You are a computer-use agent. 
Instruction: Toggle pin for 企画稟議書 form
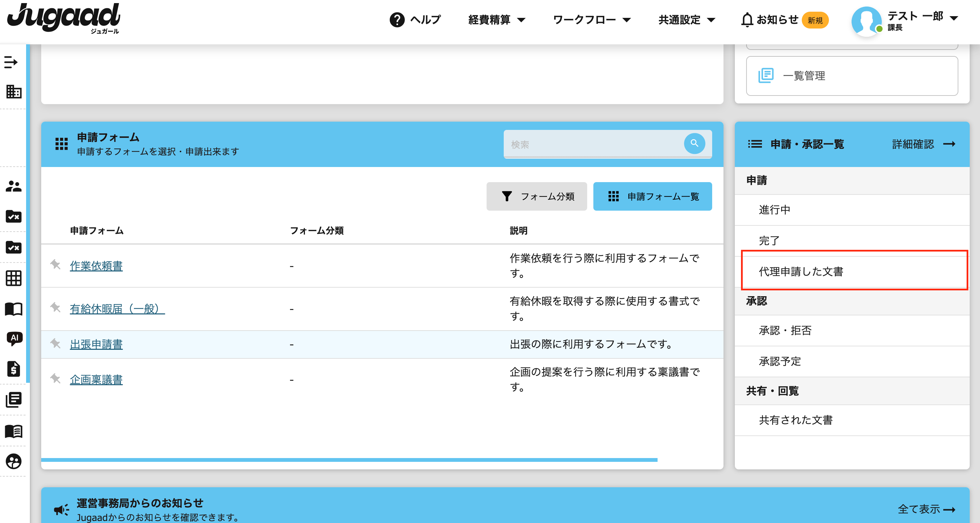[56, 378]
